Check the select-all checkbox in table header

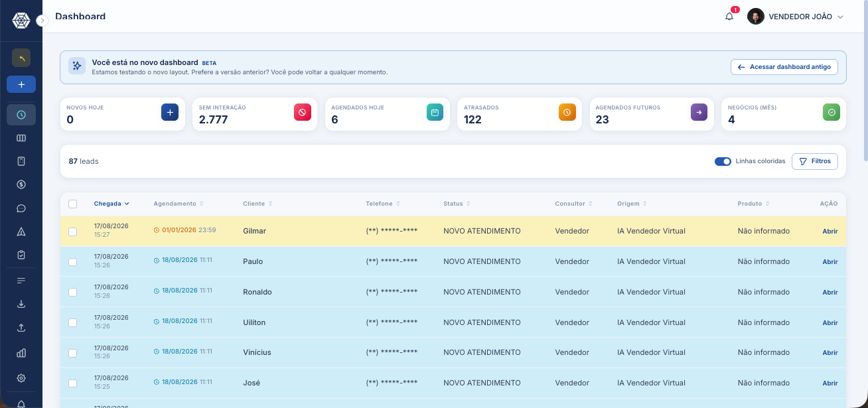[73, 204]
